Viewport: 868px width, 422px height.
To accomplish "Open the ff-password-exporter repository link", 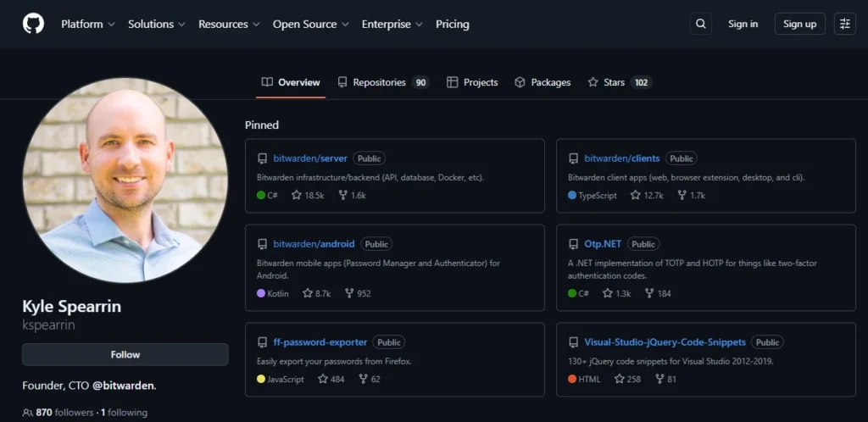I will pyautogui.click(x=320, y=342).
